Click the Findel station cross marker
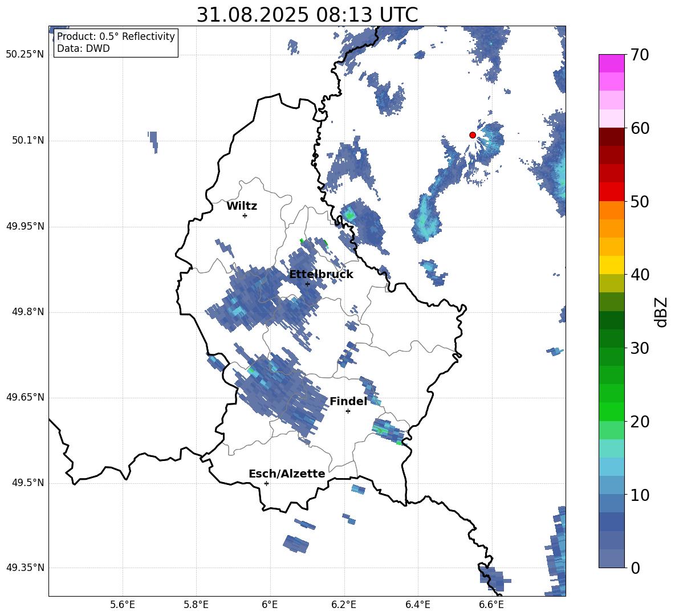Image resolution: width=675 pixels, height=616 pixels. click(348, 411)
